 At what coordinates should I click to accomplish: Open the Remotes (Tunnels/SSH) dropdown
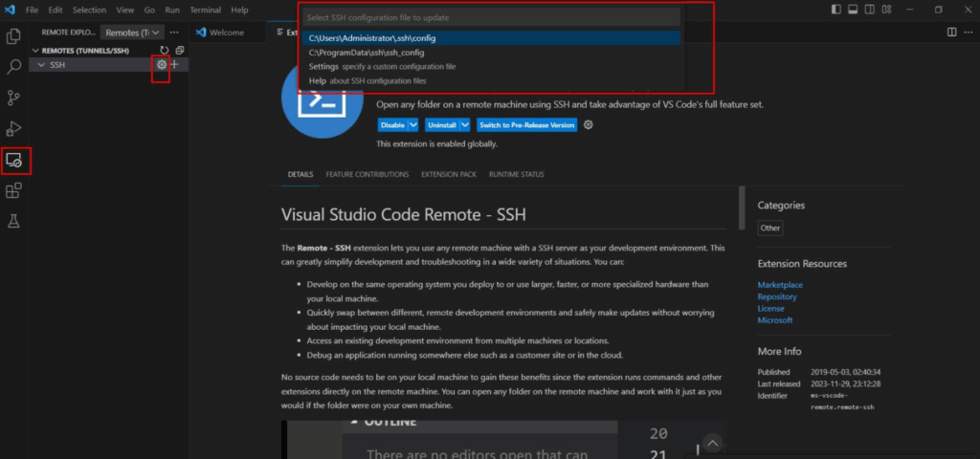click(x=132, y=33)
